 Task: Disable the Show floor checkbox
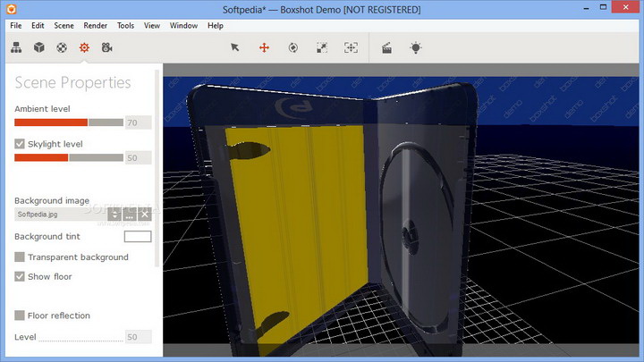pos(21,277)
